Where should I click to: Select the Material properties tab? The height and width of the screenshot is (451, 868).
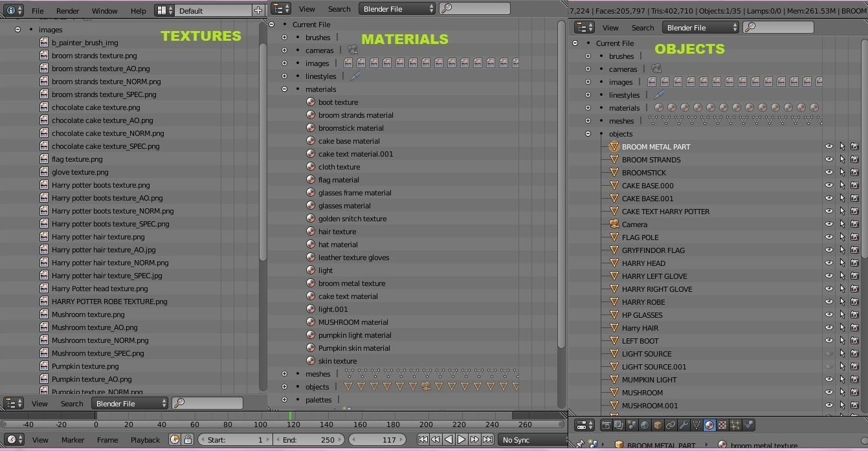[x=709, y=425]
